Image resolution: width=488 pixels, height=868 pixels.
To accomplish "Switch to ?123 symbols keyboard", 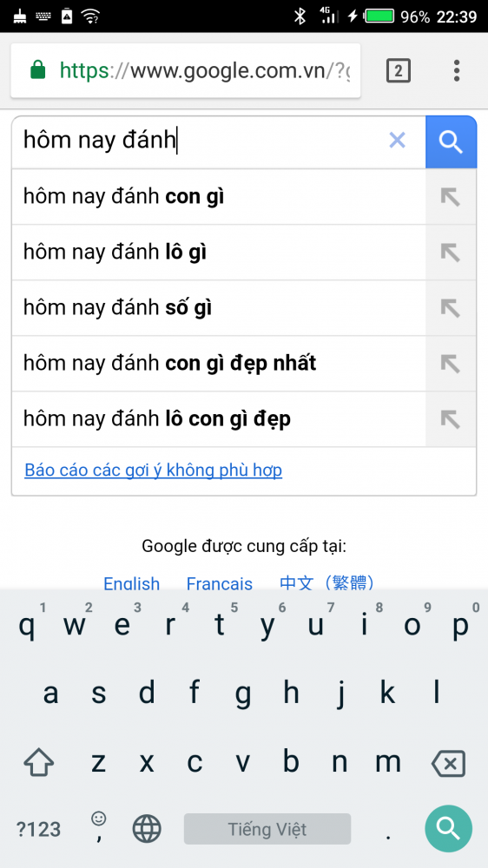I will point(39,829).
